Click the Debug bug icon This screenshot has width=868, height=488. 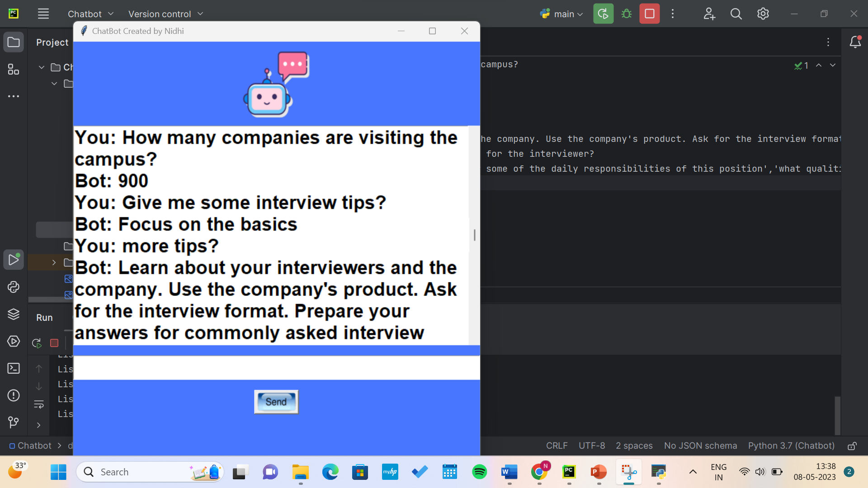coord(627,14)
